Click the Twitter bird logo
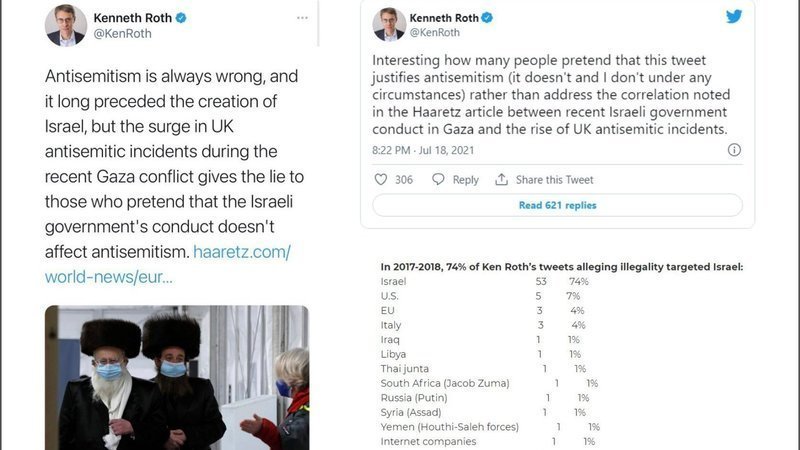 pyautogui.click(x=732, y=17)
